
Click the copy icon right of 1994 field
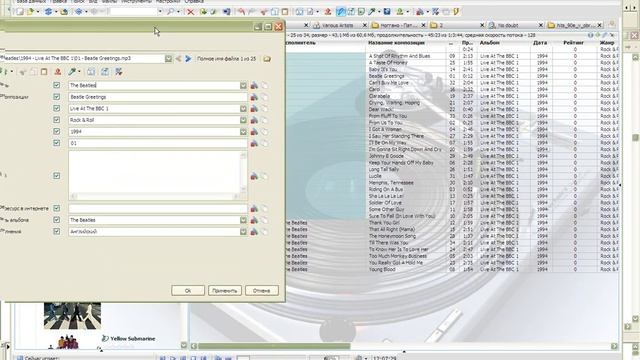pyautogui.click(x=265, y=131)
